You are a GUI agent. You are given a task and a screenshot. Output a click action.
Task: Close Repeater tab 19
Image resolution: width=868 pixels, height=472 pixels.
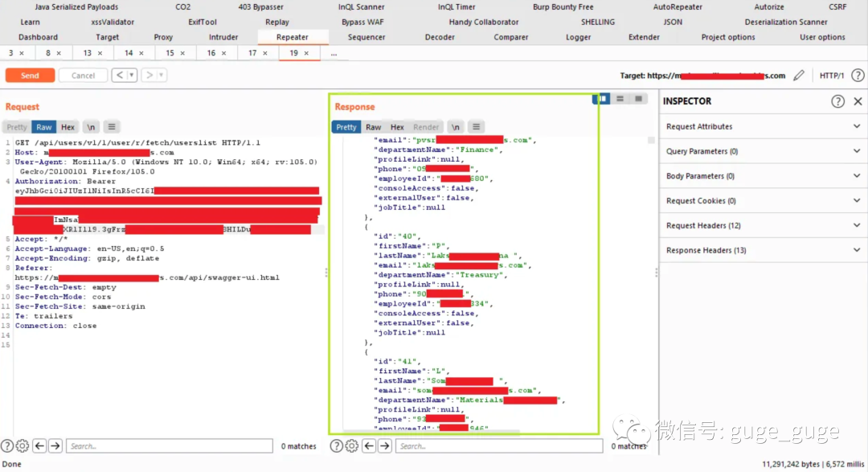click(306, 53)
